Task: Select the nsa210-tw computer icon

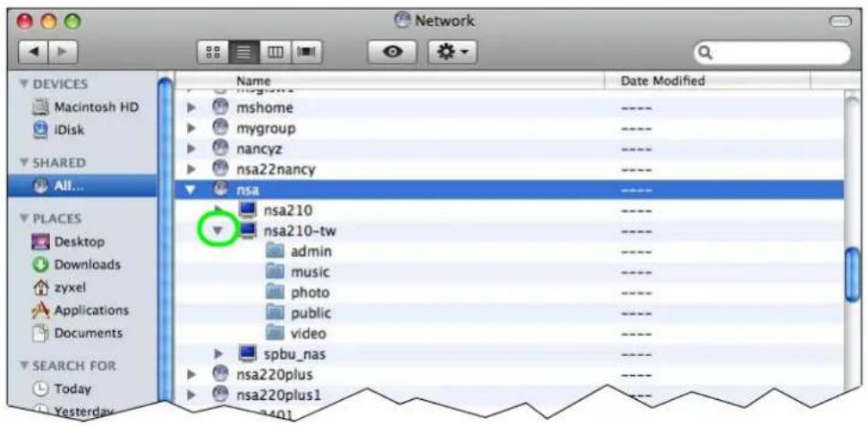Action: pos(248,230)
